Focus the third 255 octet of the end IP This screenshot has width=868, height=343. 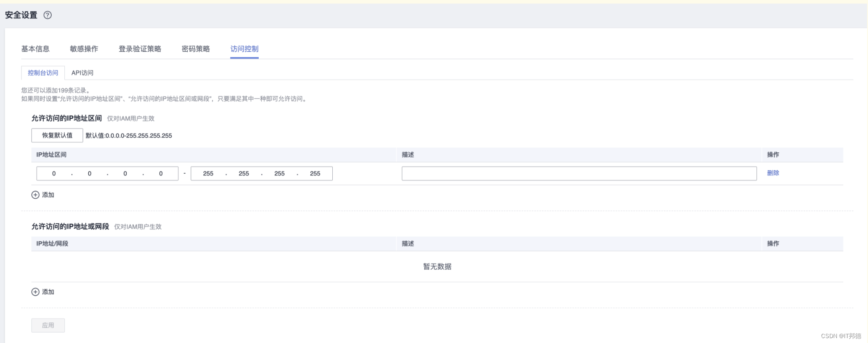click(x=280, y=173)
